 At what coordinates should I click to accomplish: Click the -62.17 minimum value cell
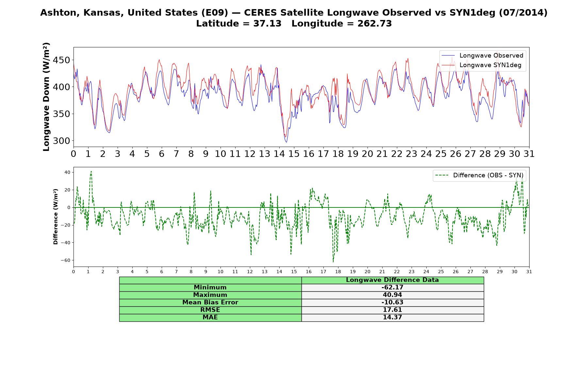[392, 287]
